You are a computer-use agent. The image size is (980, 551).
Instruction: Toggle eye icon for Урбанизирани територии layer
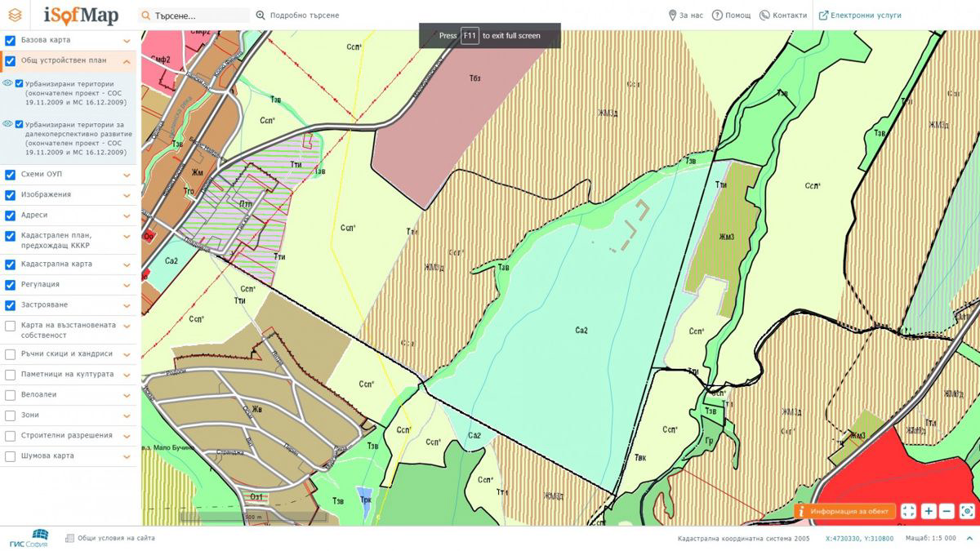pos(7,83)
